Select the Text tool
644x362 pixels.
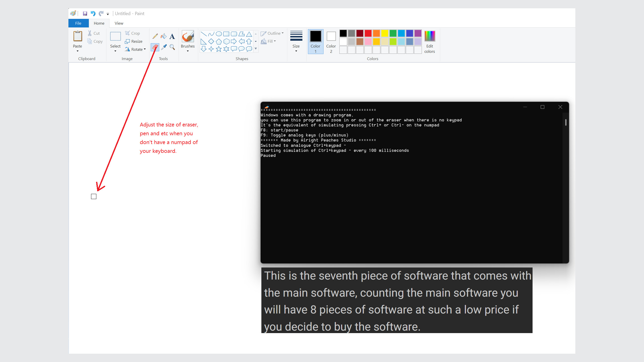pyautogui.click(x=172, y=36)
